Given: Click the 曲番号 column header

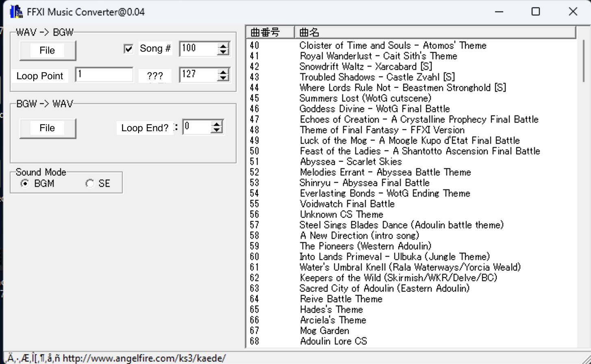Looking at the screenshot, I should tap(270, 32).
